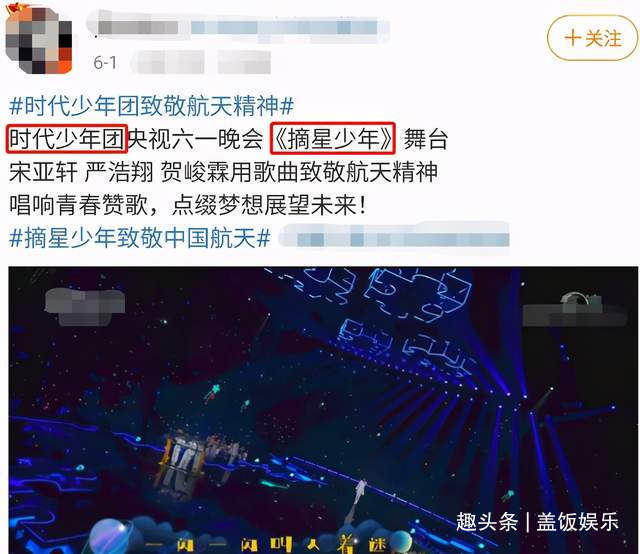Viewport: 640px width, 554px height.
Task: Click the orange badge on the avatar corner
Action: click(15, 9)
